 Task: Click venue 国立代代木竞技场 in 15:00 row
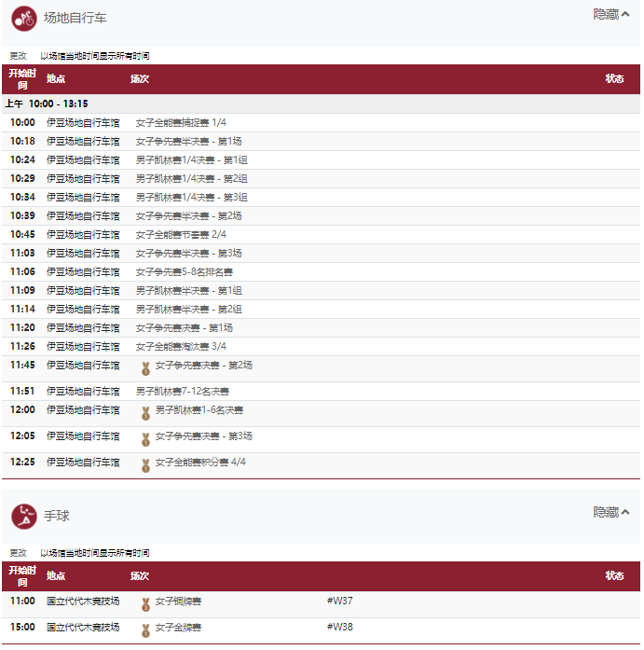tap(83, 628)
